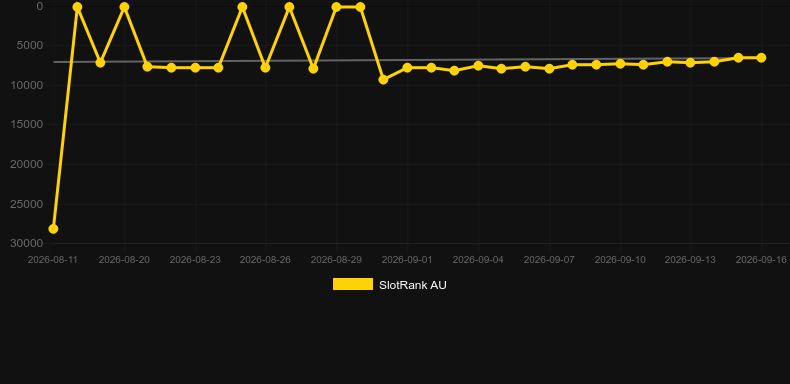Click the 2026-08-11 x-axis date label

[x=52, y=260]
